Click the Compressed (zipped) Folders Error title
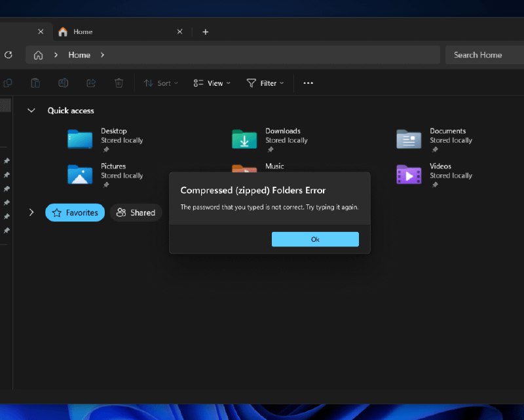 [253, 190]
